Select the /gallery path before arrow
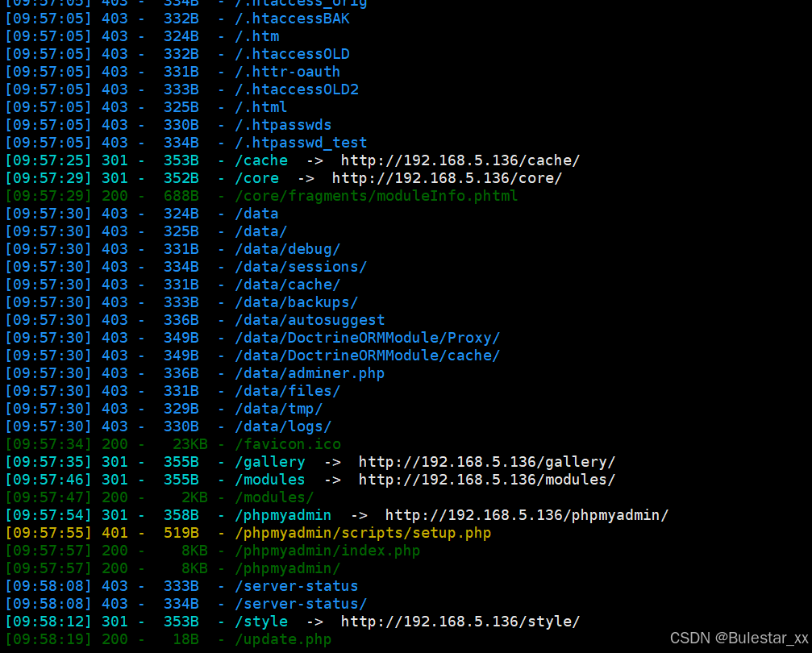The width and height of the screenshot is (812, 653). 270,461
